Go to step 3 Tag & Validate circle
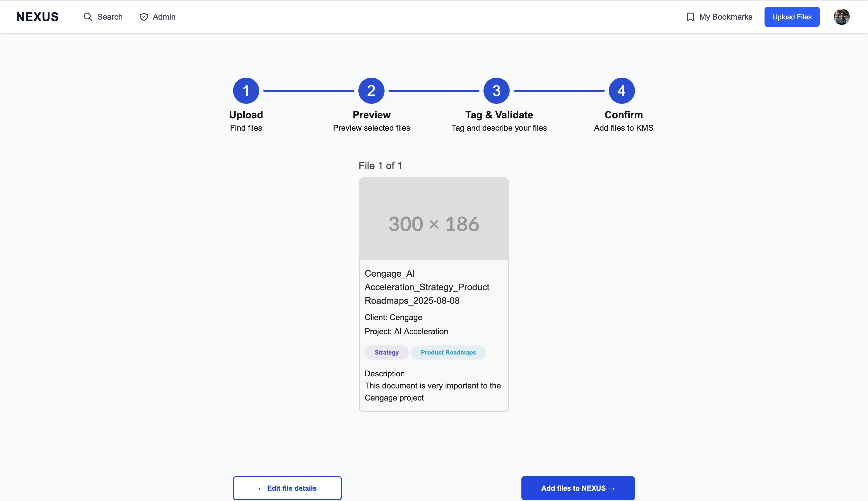Viewport: 868px width, 501px height. [496, 90]
